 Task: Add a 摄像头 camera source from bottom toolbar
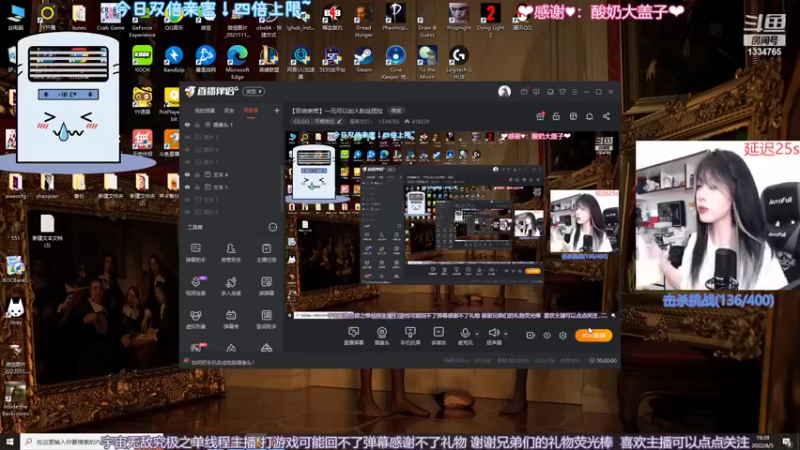[382, 336]
